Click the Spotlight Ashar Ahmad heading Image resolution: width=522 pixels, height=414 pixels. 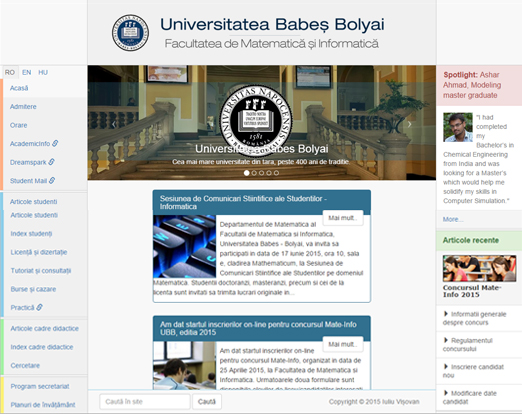tap(472, 85)
